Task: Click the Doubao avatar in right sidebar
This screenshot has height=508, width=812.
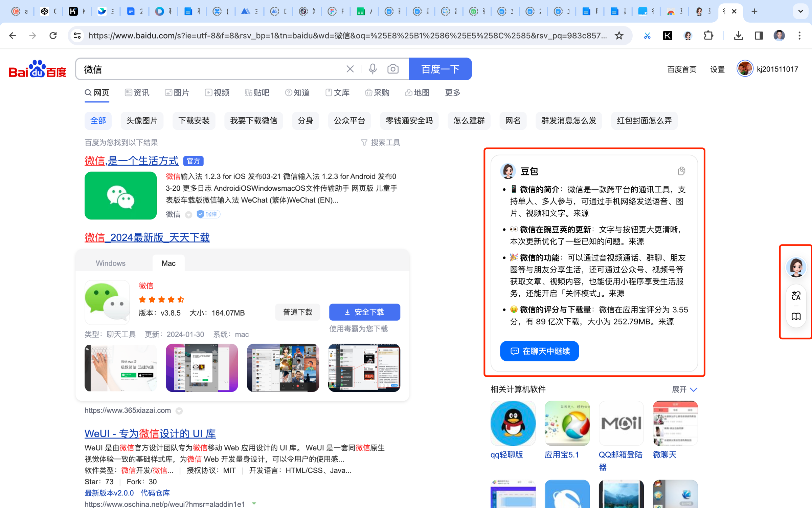Action: (796, 267)
